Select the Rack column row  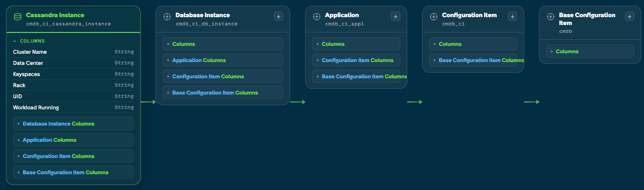point(73,85)
